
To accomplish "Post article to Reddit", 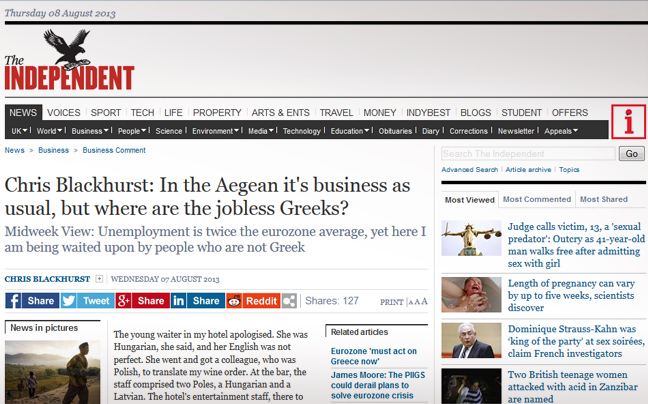I will click(253, 301).
